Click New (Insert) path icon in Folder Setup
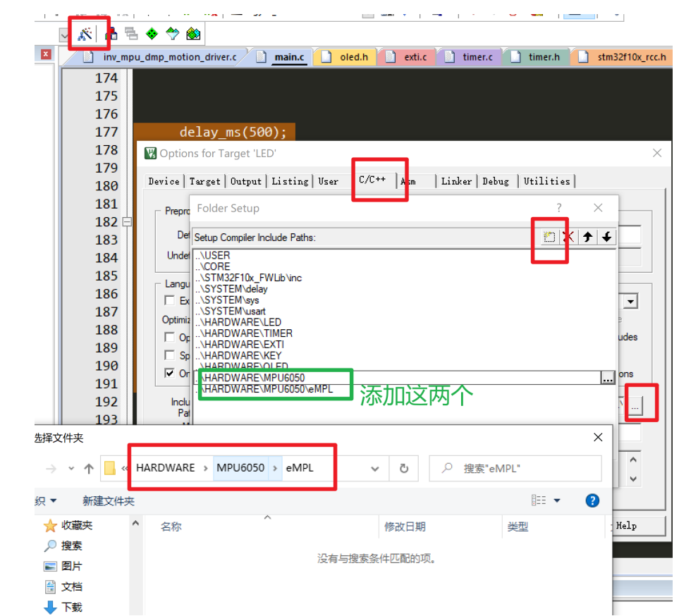679x616 pixels. tap(549, 238)
